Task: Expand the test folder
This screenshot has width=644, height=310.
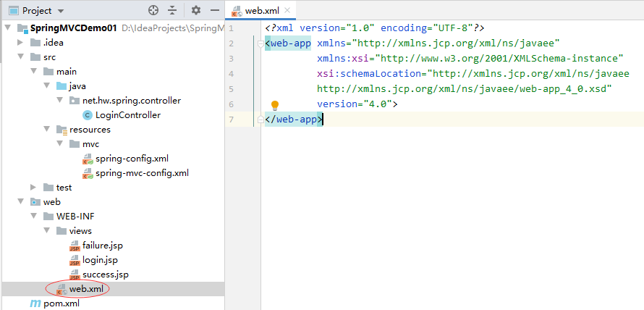Action: click(x=34, y=188)
